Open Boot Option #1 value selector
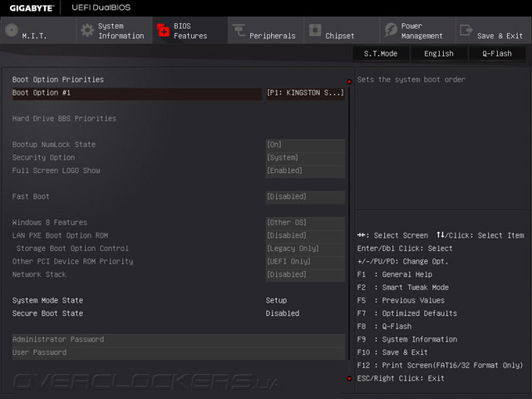Screen dimensions: 532x399 click(305, 93)
